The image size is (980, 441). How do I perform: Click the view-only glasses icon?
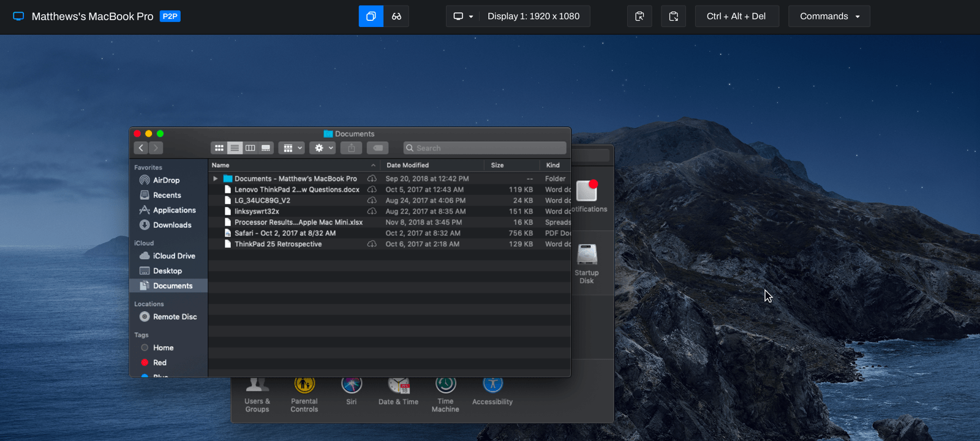tap(396, 17)
